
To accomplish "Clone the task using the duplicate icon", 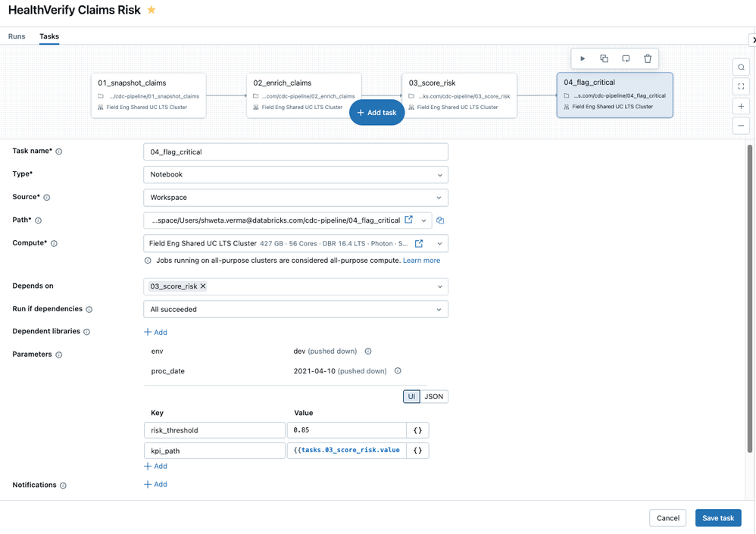I will tap(604, 58).
